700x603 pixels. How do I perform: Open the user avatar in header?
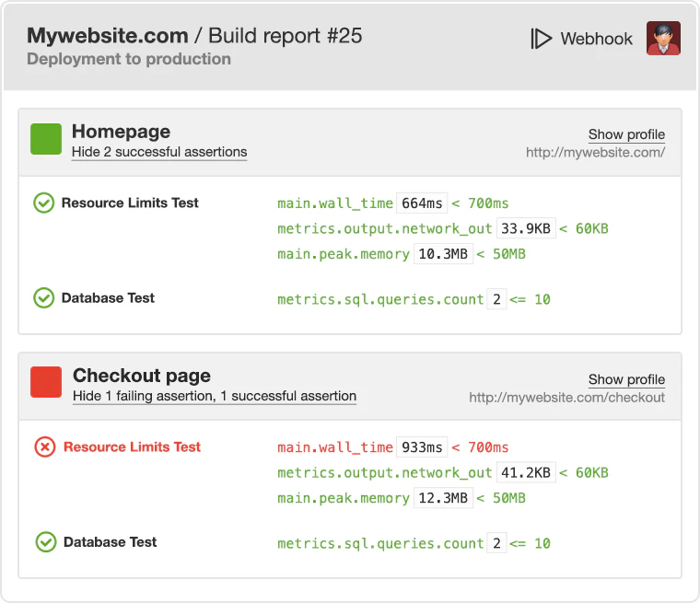click(663, 39)
